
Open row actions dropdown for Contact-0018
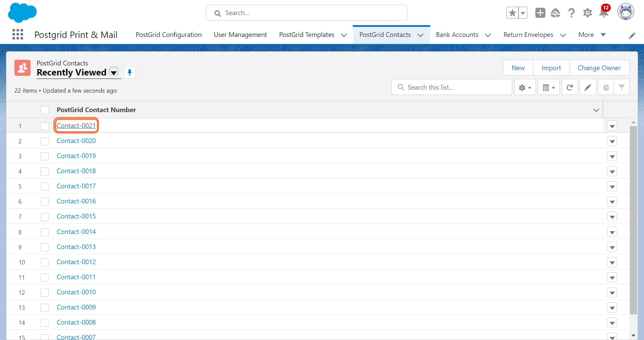612,172
